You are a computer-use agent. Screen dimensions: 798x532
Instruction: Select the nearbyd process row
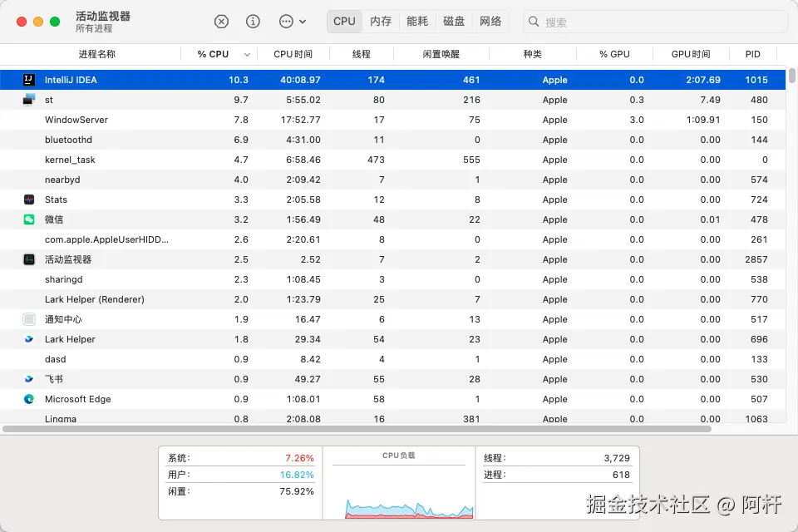pyautogui.click(x=392, y=180)
